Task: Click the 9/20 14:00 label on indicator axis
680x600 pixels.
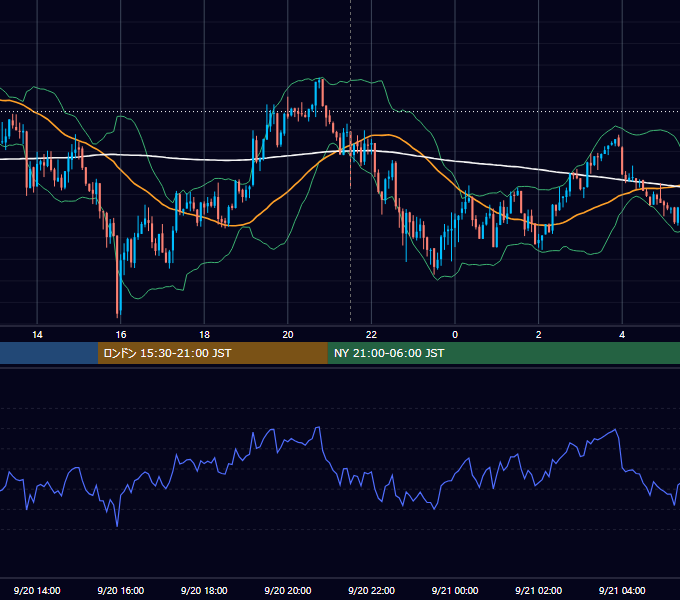Action: click(x=37, y=590)
